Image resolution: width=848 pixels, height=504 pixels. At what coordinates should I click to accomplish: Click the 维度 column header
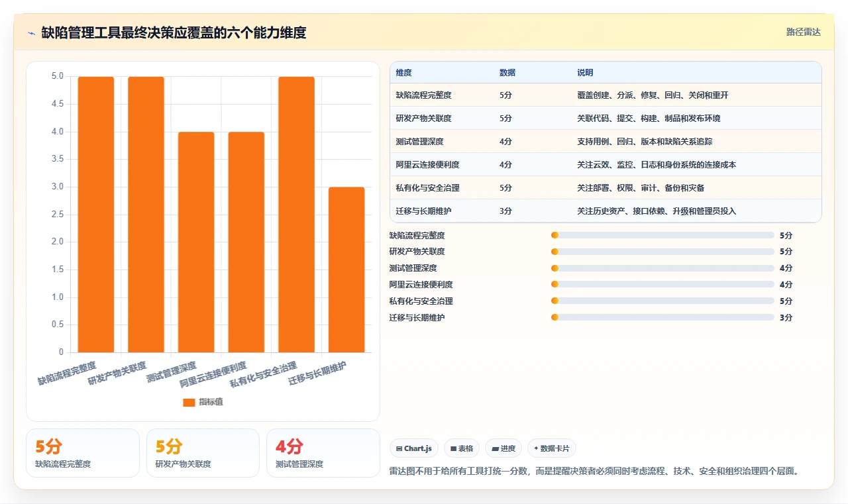tap(403, 73)
